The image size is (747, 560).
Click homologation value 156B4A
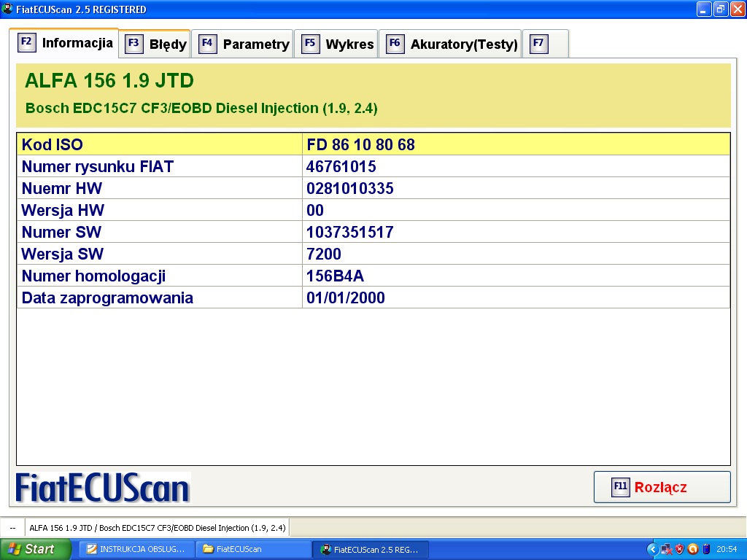pyautogui.click(x=336, y=276)
